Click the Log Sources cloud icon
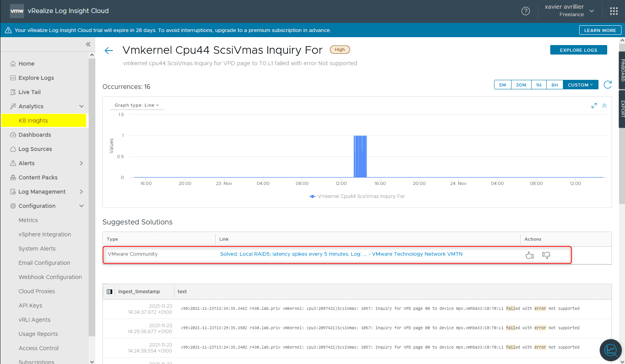The height and width of the screenshot is (364, 625). coord(13,149)
